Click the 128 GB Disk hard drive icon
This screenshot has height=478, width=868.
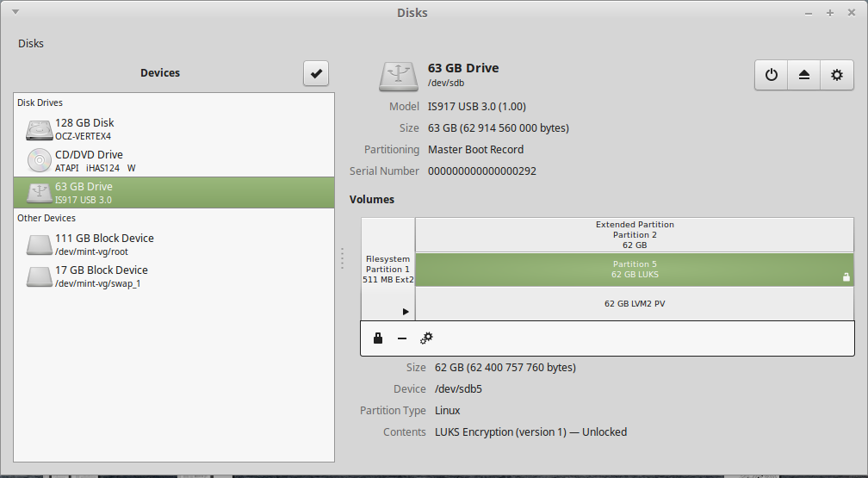click(x=40, y=129)
